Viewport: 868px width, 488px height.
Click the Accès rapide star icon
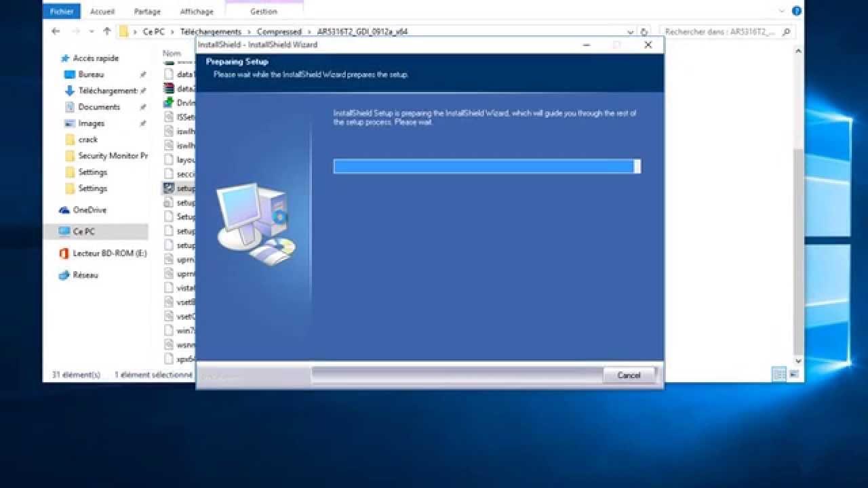pyautogui.click(x=64, y=58)
